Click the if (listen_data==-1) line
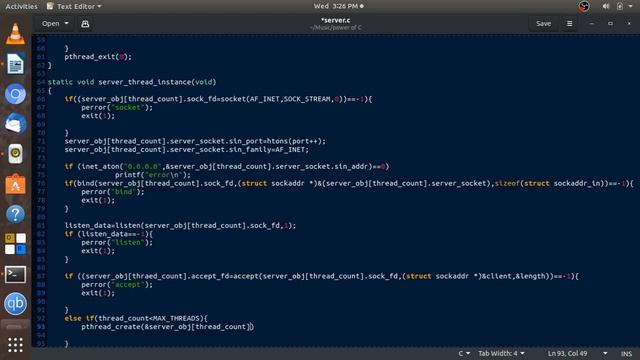Viewport: 640px width, 360px height. 109,234
